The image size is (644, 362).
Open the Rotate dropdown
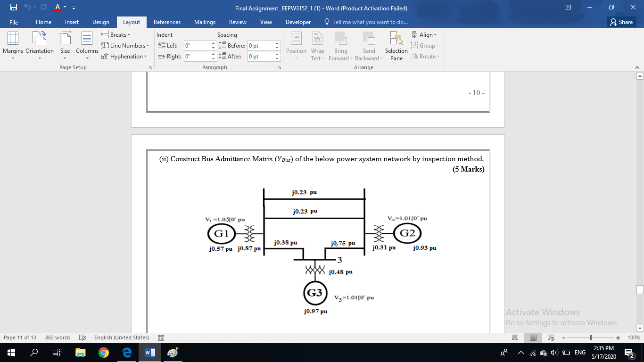click(x=426, y=56)
